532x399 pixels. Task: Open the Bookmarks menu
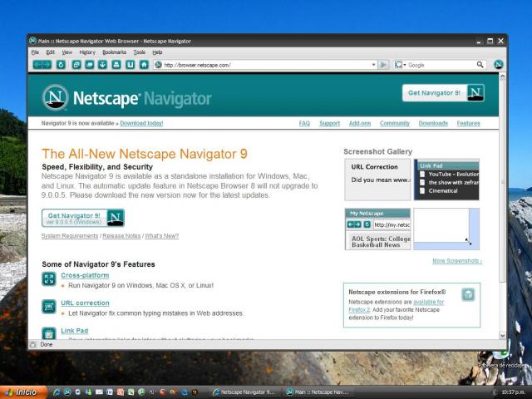click(x=114, y=52)
